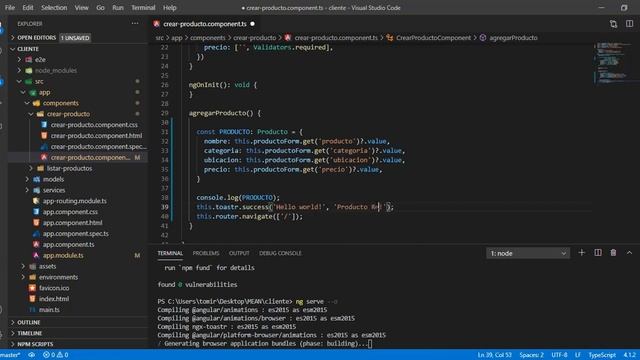Viewport: 640px width, 360px height.
Task: Click the agregarProducto breadcrumb
Action: [x=513, y=38]
